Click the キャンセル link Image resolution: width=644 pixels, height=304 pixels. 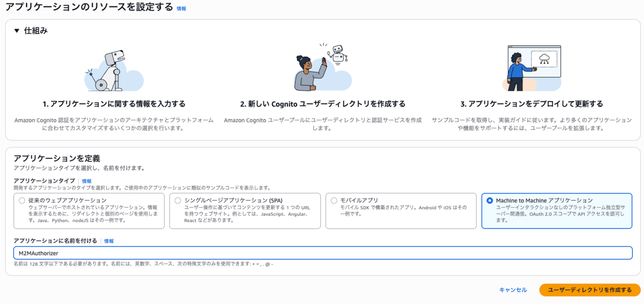point(513,290)
